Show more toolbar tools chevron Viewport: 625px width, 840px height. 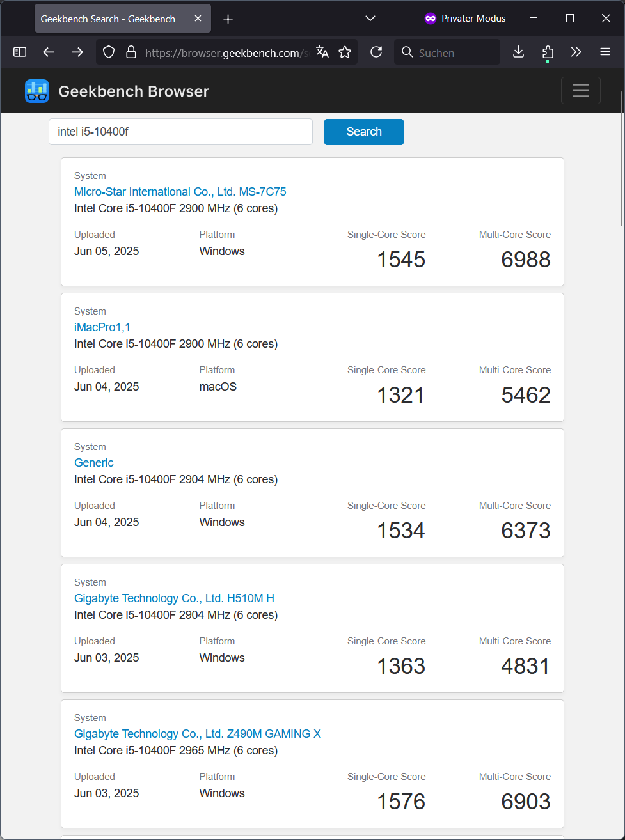576,52
